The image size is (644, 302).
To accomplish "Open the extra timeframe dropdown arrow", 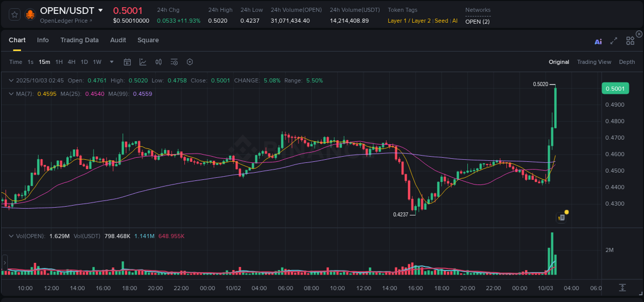I will (111, 62).
